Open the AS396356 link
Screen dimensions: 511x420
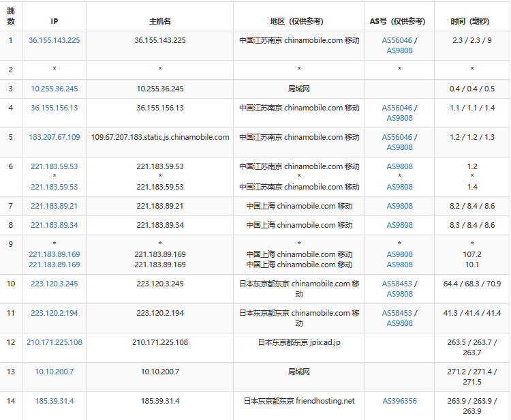click(399, 401)
